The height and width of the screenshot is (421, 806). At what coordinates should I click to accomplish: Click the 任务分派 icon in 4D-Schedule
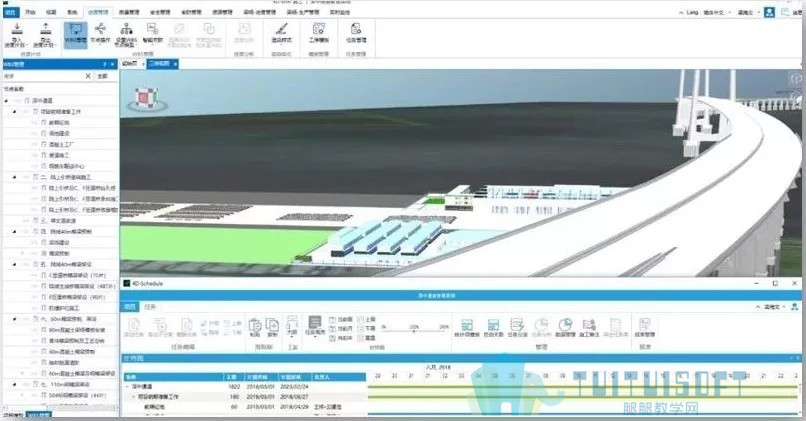coord(517,325)
